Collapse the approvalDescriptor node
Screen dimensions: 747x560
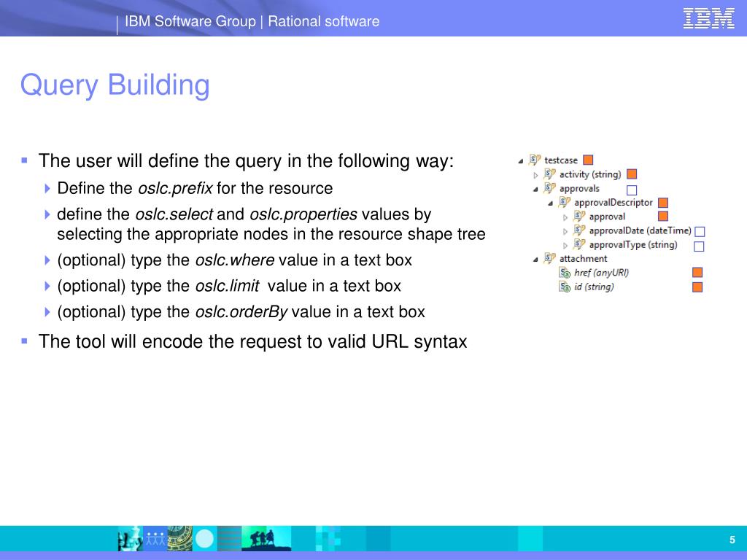click(551, 203)
